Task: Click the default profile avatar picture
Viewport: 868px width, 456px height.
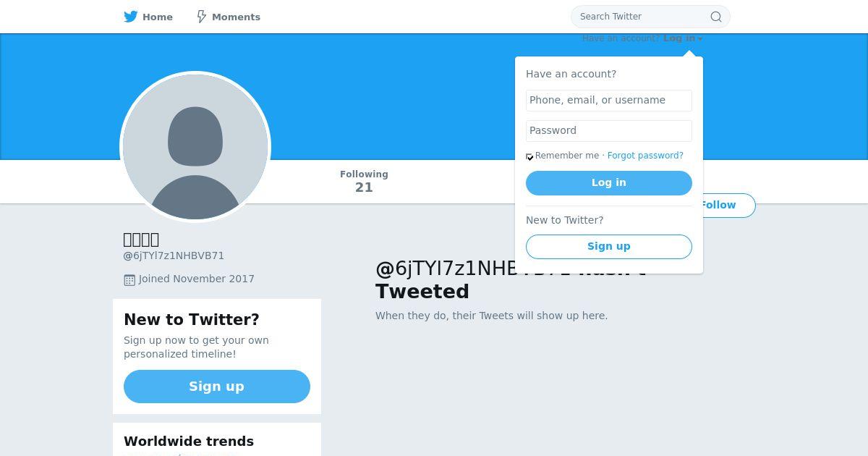Action: [195, 147]
